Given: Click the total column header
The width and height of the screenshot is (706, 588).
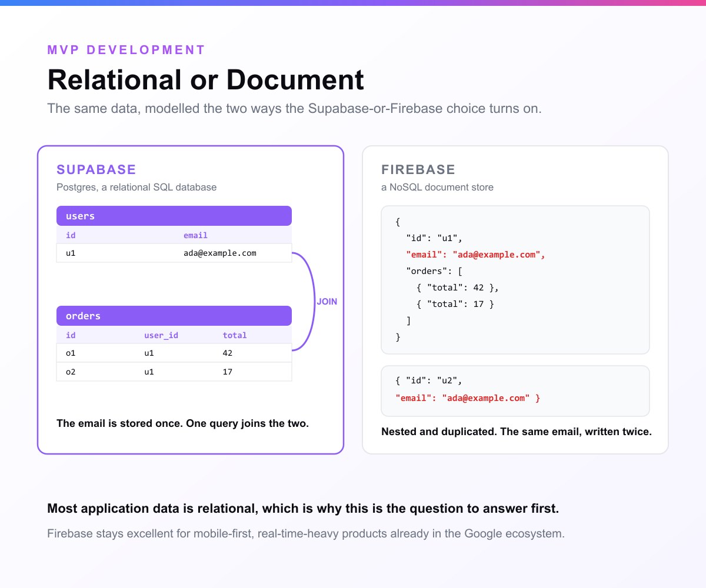Looking at the screenshot, I should coord(235,335).
